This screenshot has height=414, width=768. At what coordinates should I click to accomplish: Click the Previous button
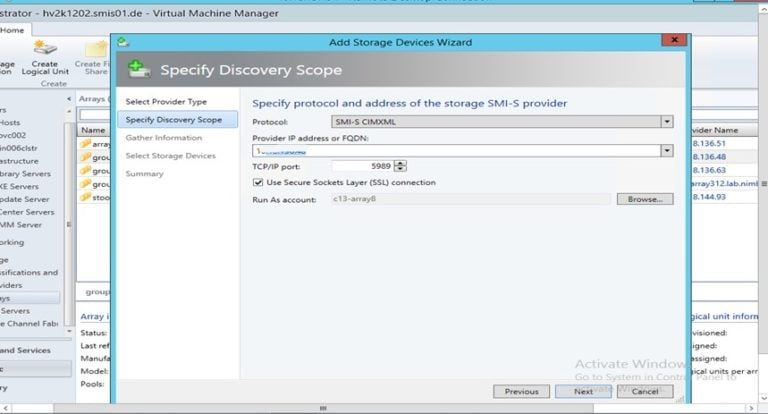[x=521, y=391]
